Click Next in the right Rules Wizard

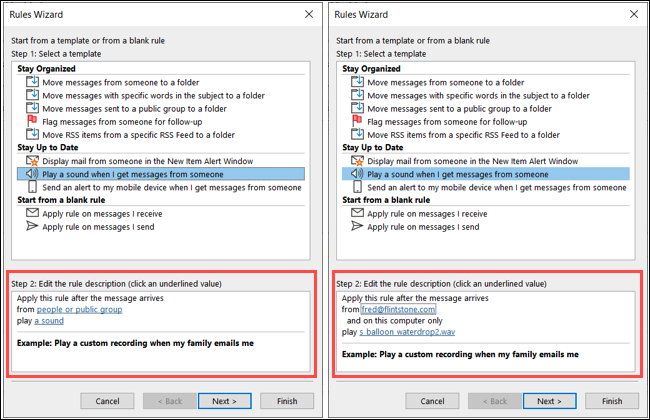(549, 401)
